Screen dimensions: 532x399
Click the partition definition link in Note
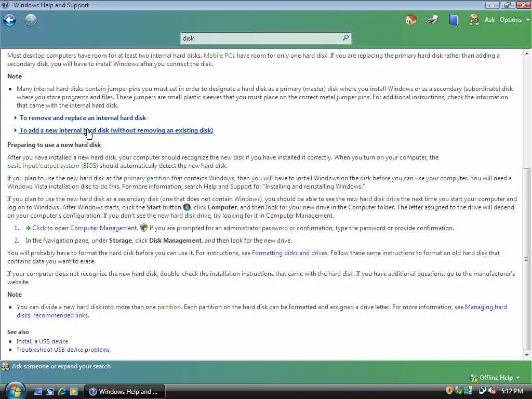tap(169, 307)
